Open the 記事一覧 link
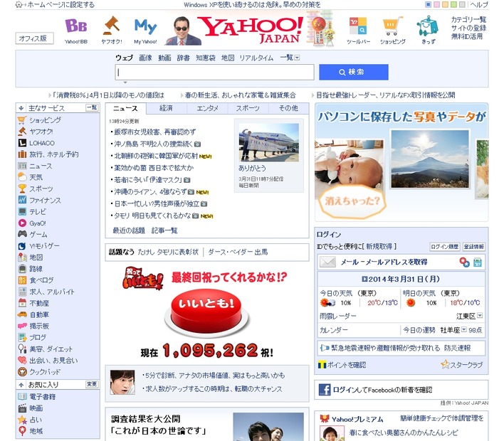 pyautogui.click(x=164, y=230)
